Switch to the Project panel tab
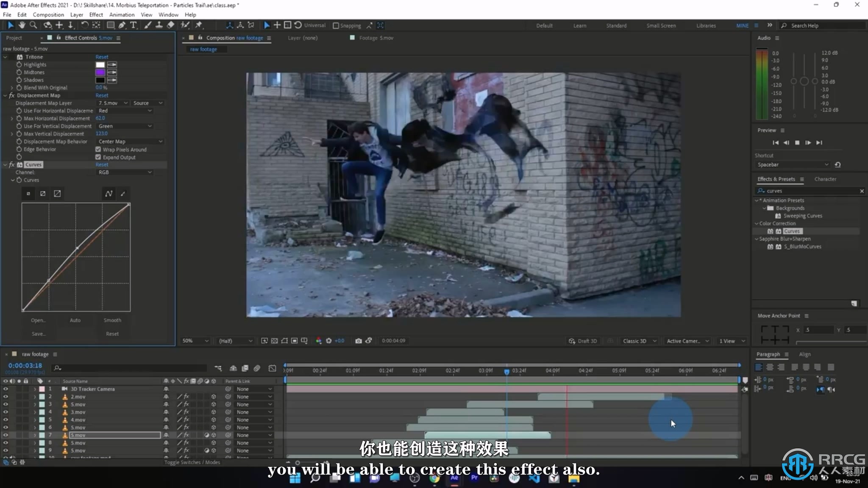The width and height of the screenshot is (868, 488). (14, 38)
